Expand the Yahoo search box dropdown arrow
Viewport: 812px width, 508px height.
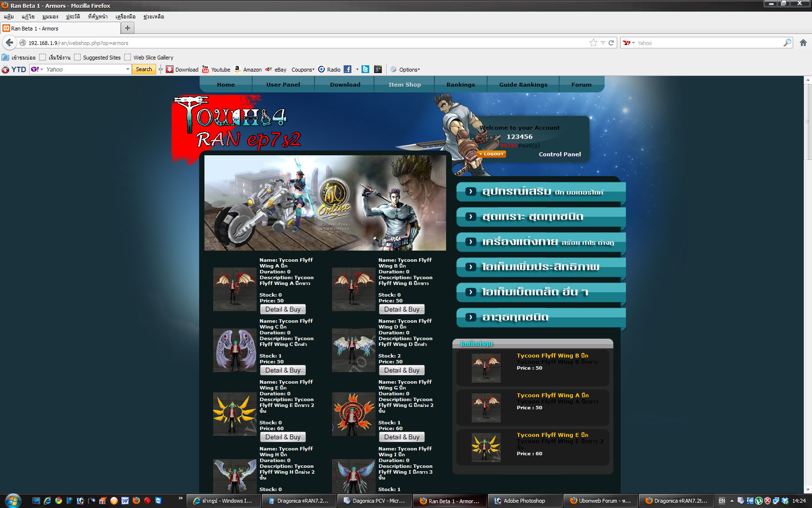point(128,70)
